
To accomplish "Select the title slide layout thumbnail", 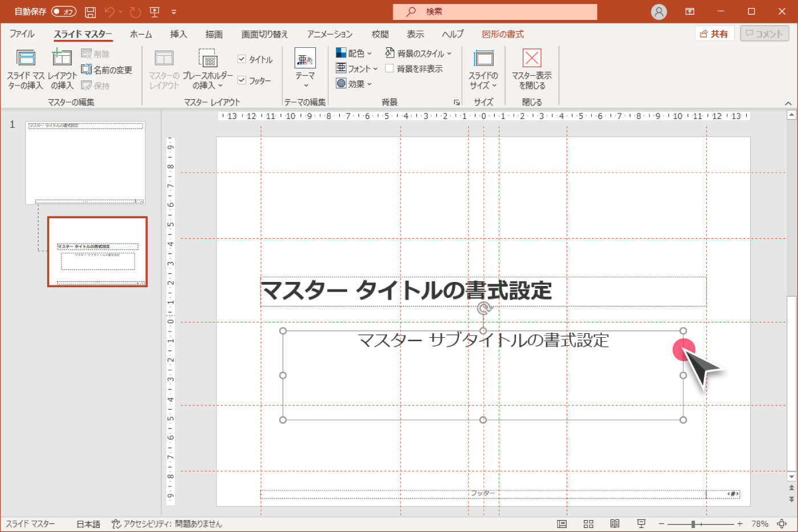I will pos(97,251).
